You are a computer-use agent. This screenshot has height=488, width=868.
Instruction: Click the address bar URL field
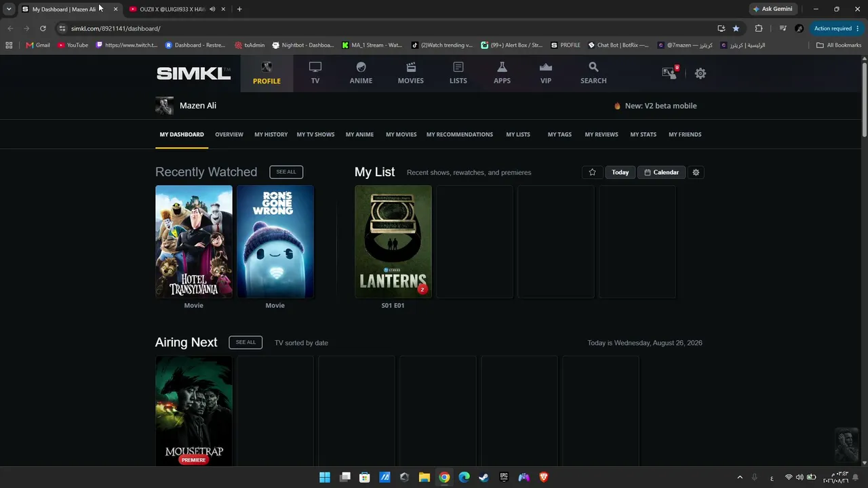pos(387,28)
